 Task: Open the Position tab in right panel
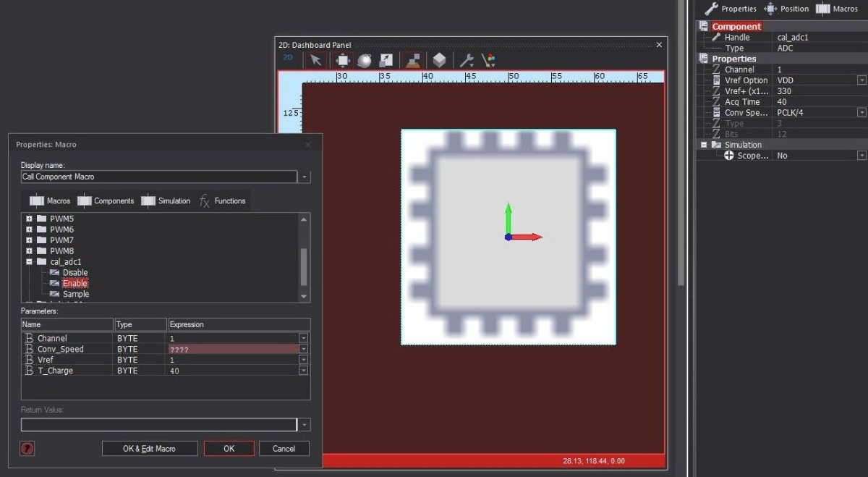[x=786, y=9]
